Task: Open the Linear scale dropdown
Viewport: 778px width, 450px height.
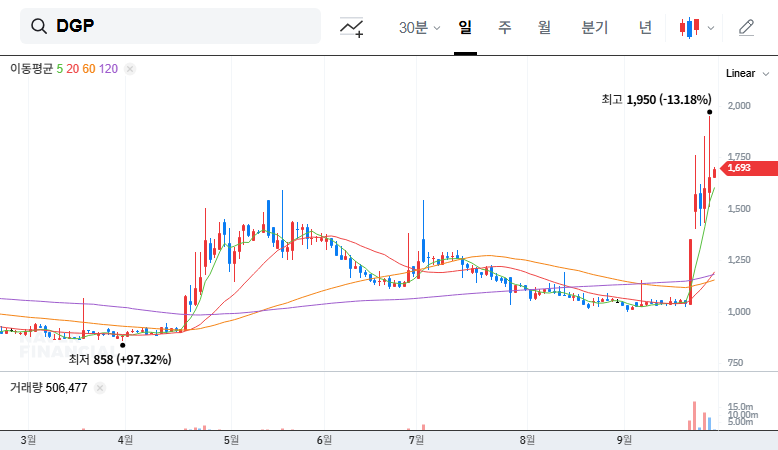Action: [747, 73]
